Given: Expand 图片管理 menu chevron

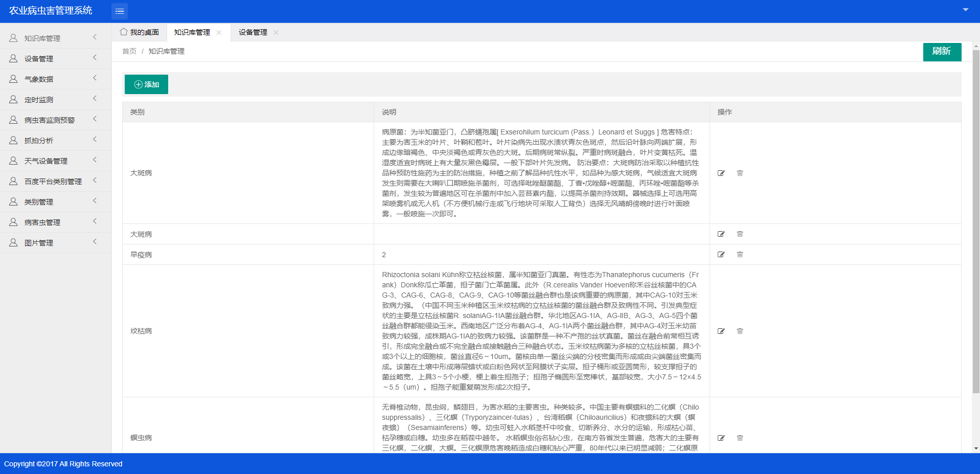Looking at the screenshot, I should point(95,242).
